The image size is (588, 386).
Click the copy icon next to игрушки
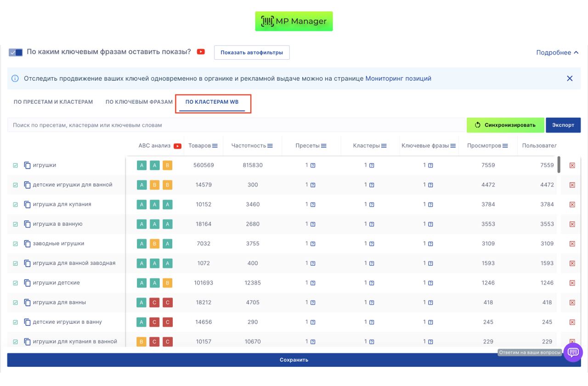[27, 165]
